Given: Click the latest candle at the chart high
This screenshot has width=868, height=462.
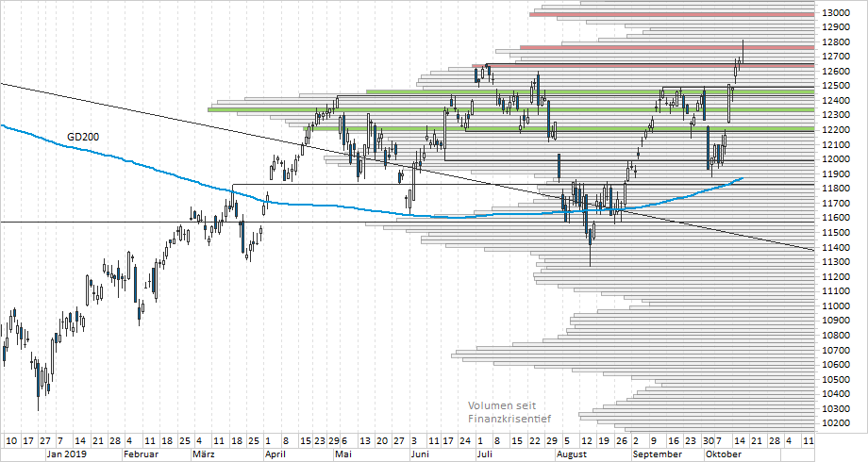Looking at the screenshot, I should point(743,53).
